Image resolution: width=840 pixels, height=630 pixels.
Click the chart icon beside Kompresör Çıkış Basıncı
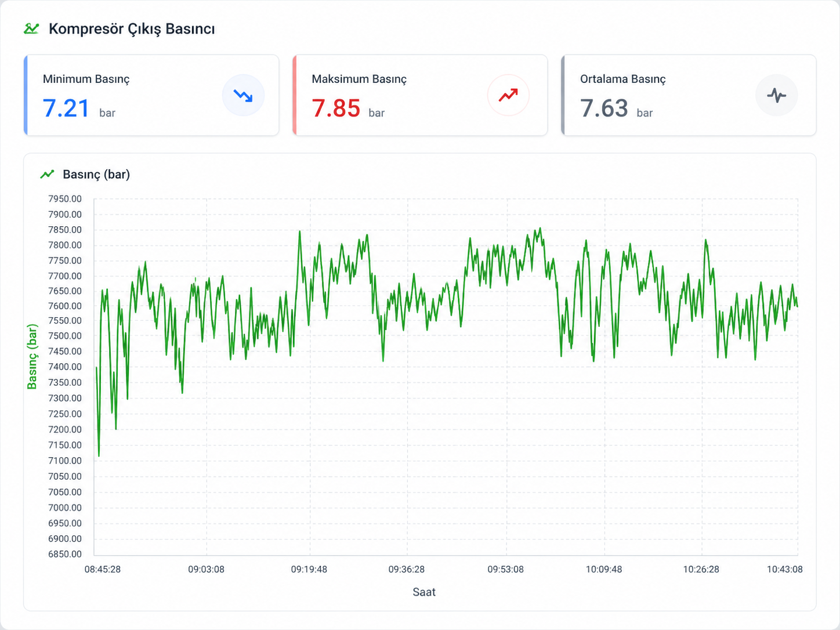[x=31, y=28]
